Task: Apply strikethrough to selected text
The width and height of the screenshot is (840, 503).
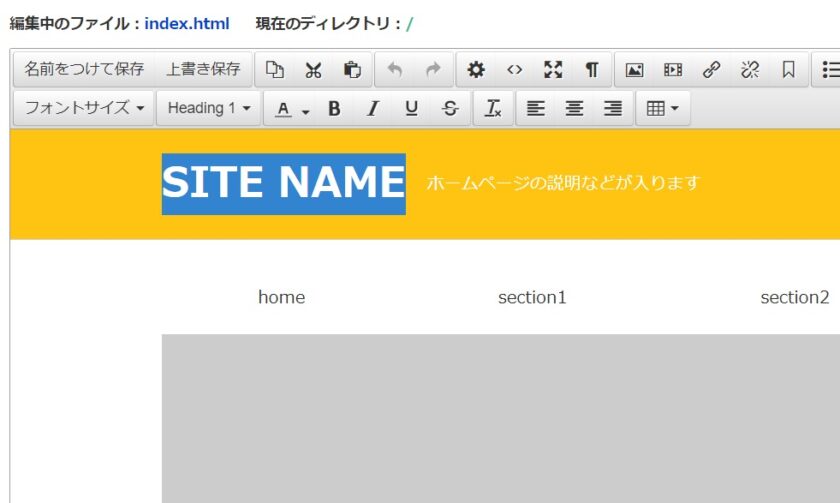Action: coord(450,108)
